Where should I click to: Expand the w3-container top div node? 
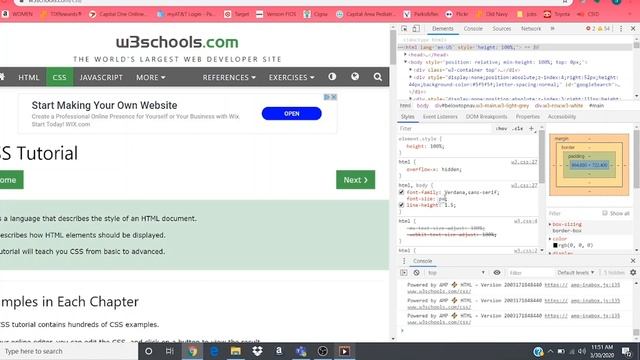(x=411, y=70)
